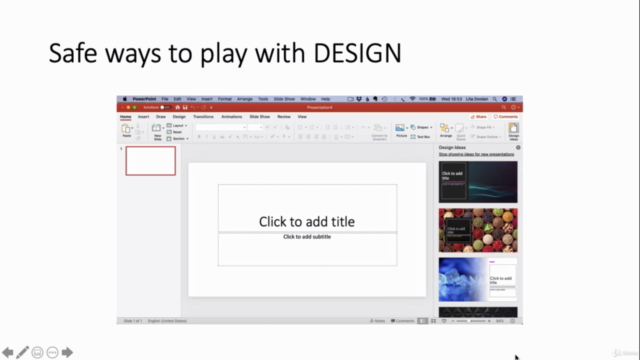Click the zoom slider in status bar
The width and height of the screenshot is (640, 360).
click(x=471, y=321)
